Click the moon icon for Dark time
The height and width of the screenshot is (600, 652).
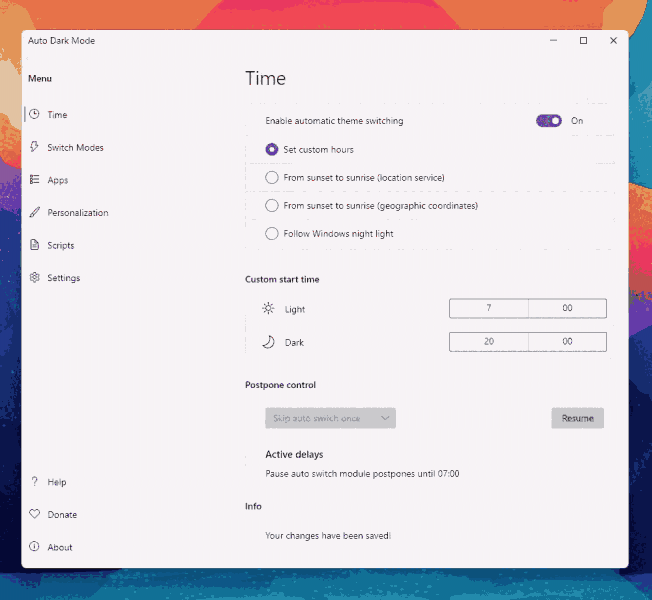point(268,342)
